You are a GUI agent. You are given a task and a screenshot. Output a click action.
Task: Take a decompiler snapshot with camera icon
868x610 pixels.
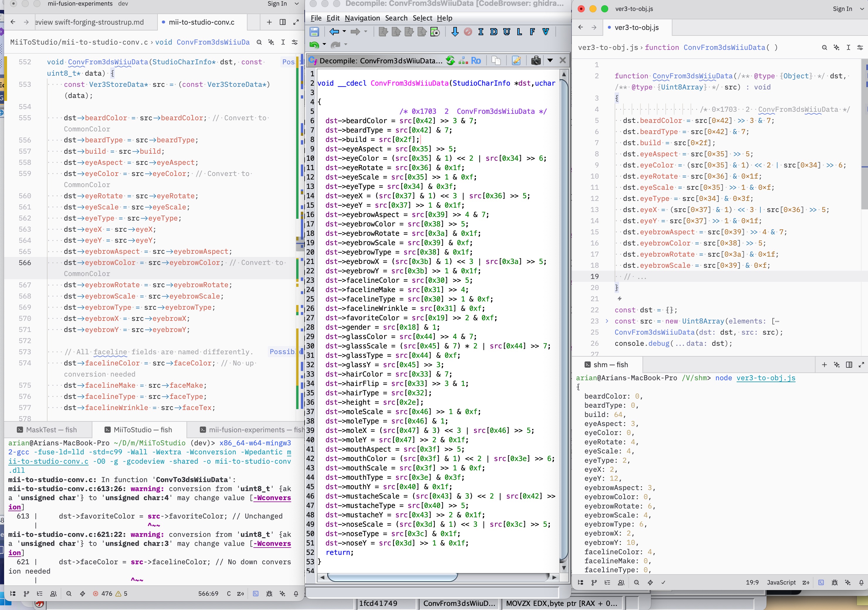click(535, 60)
